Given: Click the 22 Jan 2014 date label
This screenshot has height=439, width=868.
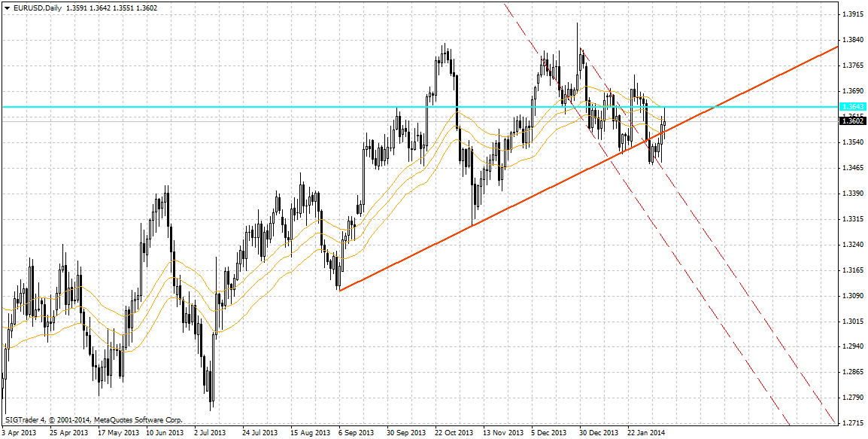Looking at the screenshot, I should 647,432.
